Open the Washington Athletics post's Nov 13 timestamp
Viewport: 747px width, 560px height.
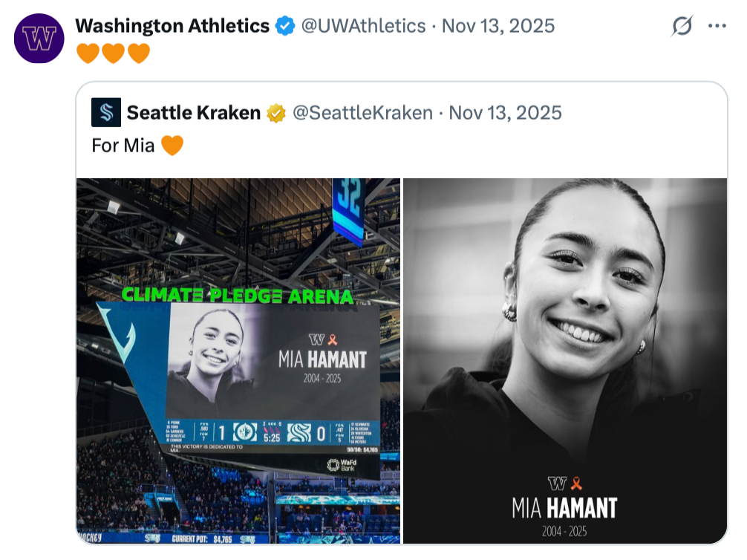point(498,27)
